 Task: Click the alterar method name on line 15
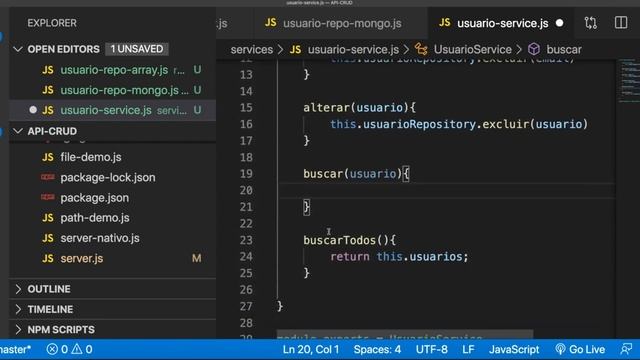327,108
